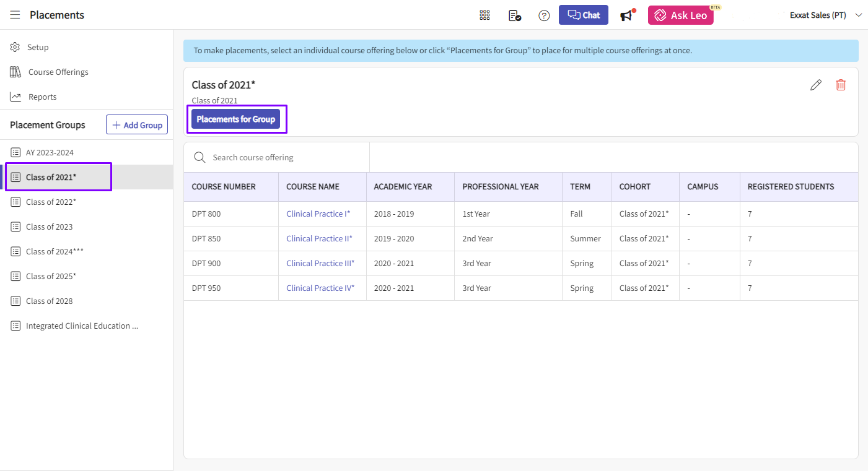Viewport: 868px width, 471px height.
Task: Open the help question mark icon
Action: (544, 15)
